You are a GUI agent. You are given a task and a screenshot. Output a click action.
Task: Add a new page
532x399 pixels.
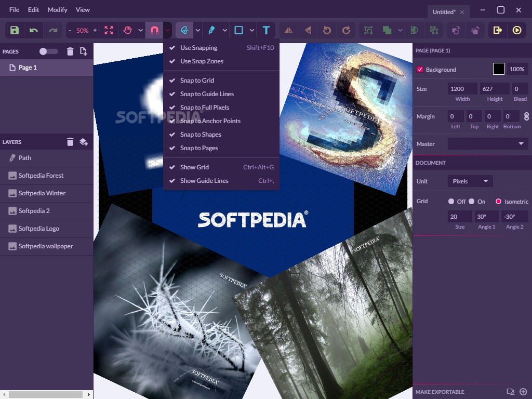coord(83,51)
